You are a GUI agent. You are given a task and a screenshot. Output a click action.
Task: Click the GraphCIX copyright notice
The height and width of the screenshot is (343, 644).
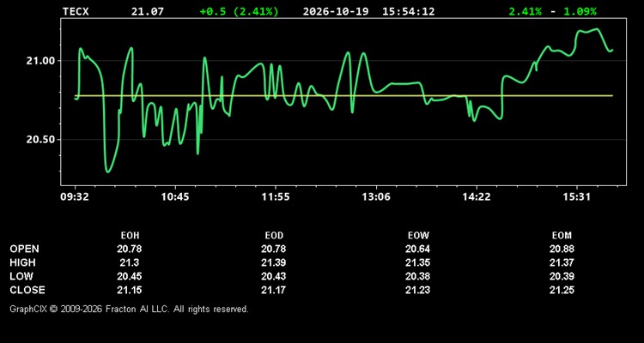[x=129, y=309]
